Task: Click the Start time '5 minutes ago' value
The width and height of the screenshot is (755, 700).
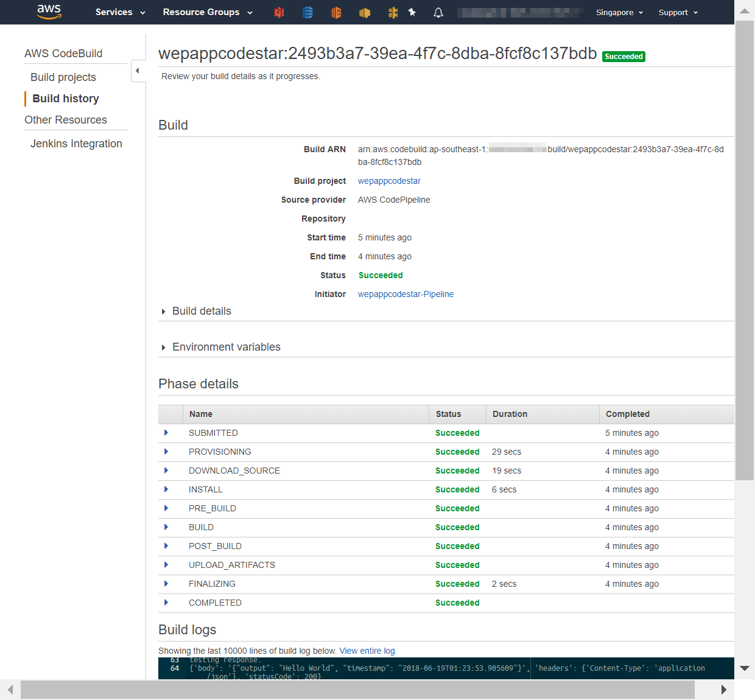Action: click(x=385, y=237)
